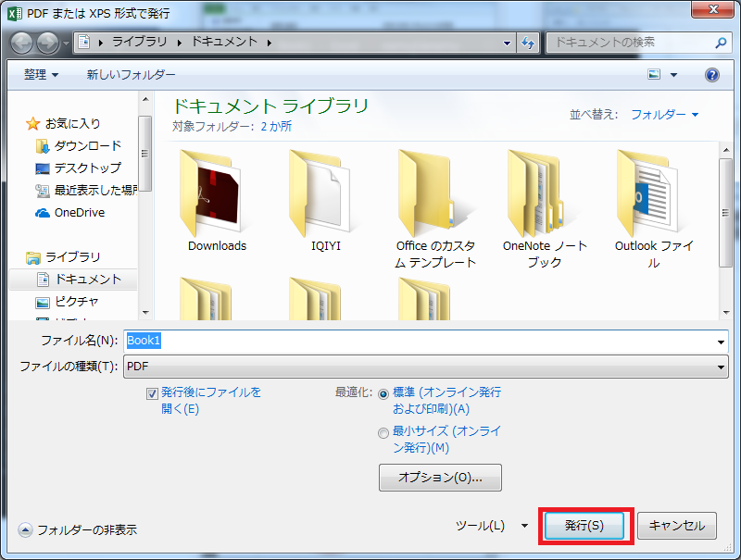Click the search magnifier icon

click(x=721, y=43)
